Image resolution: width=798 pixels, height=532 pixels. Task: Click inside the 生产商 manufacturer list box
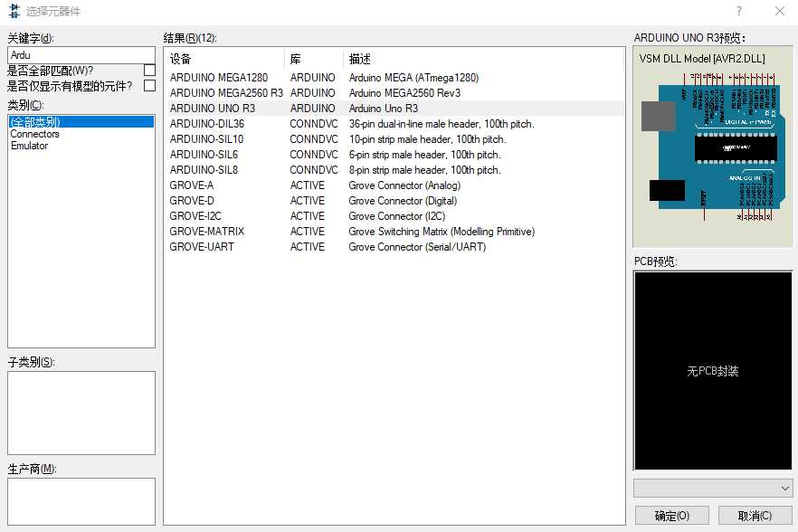[81, 501]
